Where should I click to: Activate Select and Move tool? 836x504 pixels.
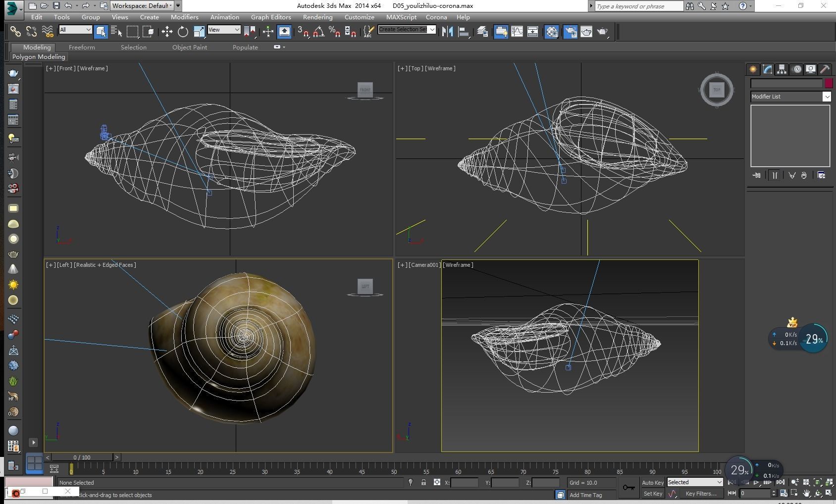pos(167,32)
